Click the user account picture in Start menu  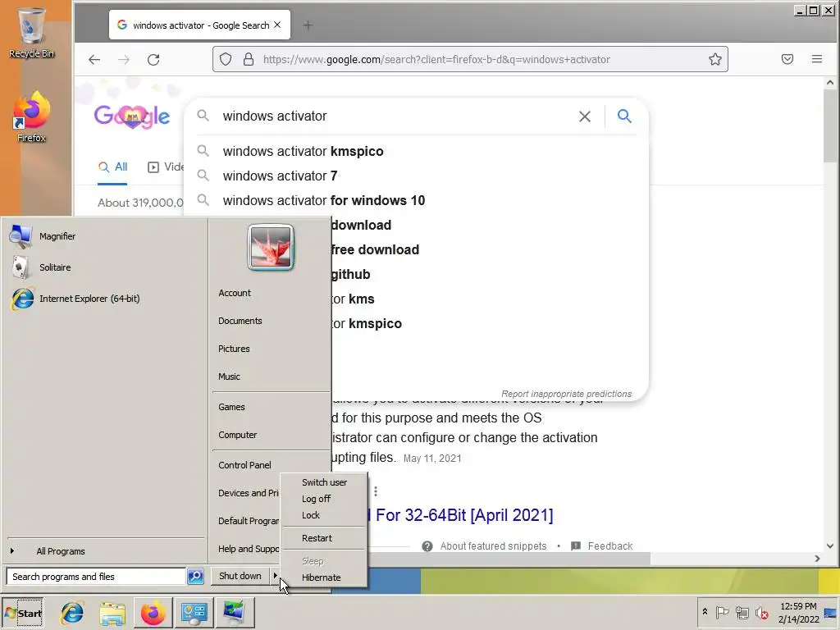click(271, 248)
